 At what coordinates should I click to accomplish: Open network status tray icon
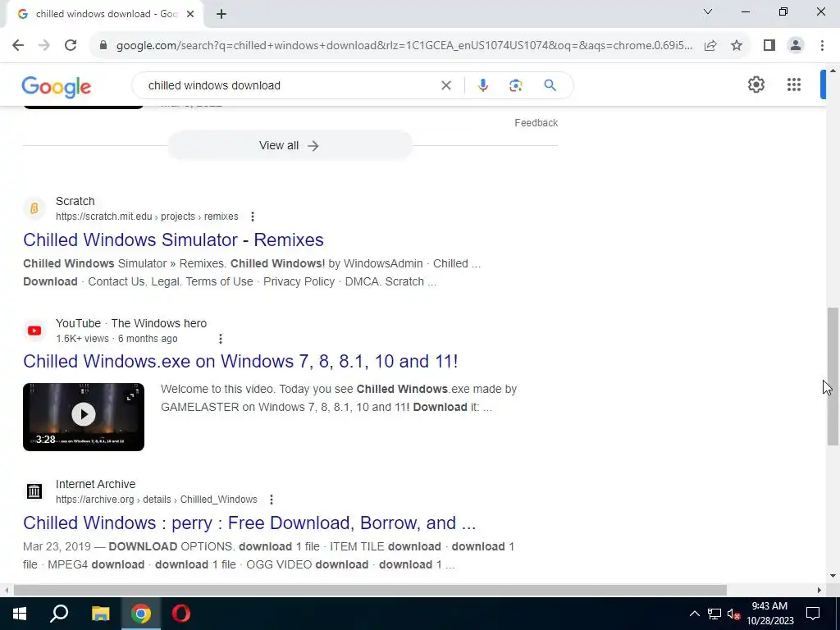point(714,614)
